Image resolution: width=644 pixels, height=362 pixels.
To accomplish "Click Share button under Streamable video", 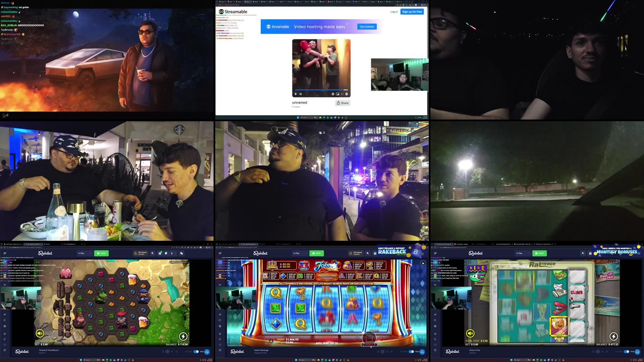I will point(343,103).
